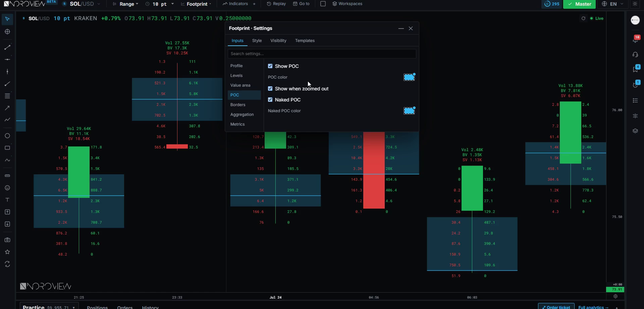
Task: Select Metrics in settings sidebar
Action: tap(244, 124)
